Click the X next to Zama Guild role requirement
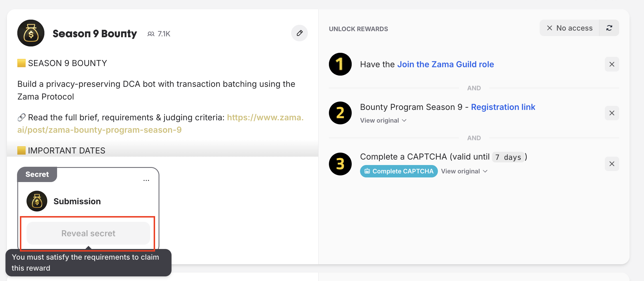Image resolution: width=644 pixels, height=281 pixels. (612, 64)
